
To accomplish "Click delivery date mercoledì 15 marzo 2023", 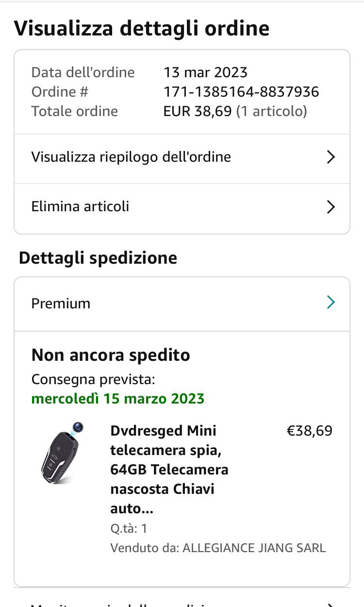I will pyautogui.click(x=118, y=399).
